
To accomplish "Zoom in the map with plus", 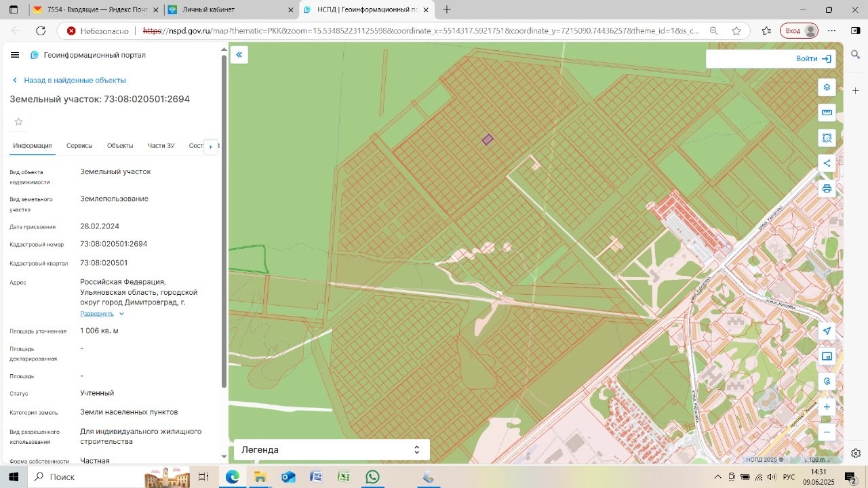I will click(x=827, y=407).
